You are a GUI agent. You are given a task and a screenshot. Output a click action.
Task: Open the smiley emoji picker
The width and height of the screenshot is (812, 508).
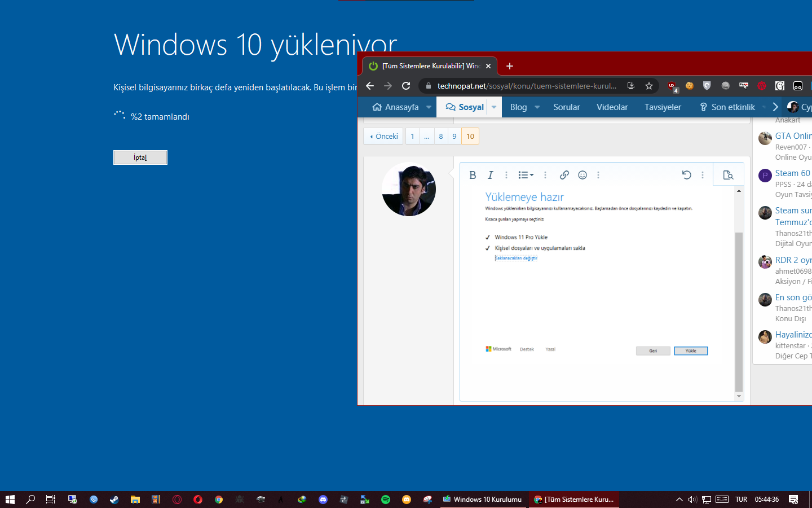click(582, 175)
